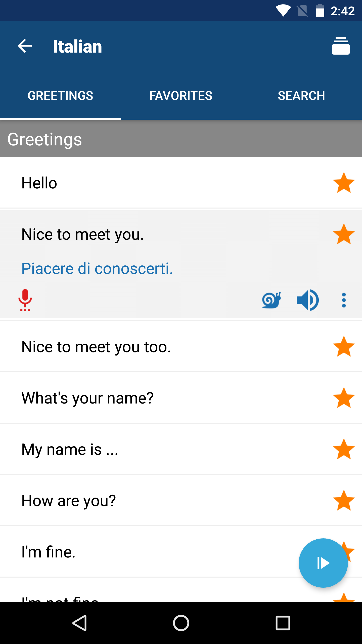The image size is (362, 644).
Task: Tap the Piacere di conoscerti translation
Action: (97, 268)
